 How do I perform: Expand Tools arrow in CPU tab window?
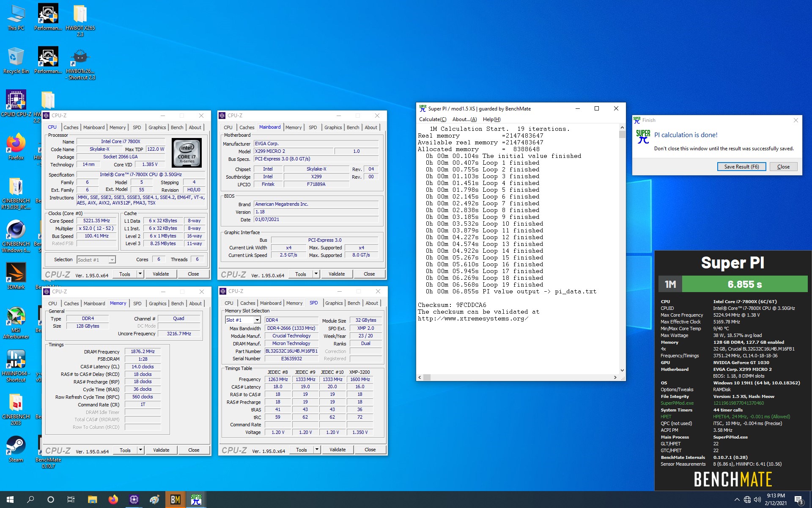(140, 274)
